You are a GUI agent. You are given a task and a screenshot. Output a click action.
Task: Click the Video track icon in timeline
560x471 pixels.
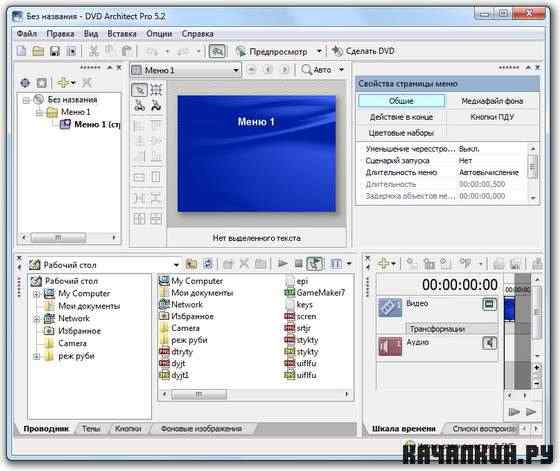point(390,308)
